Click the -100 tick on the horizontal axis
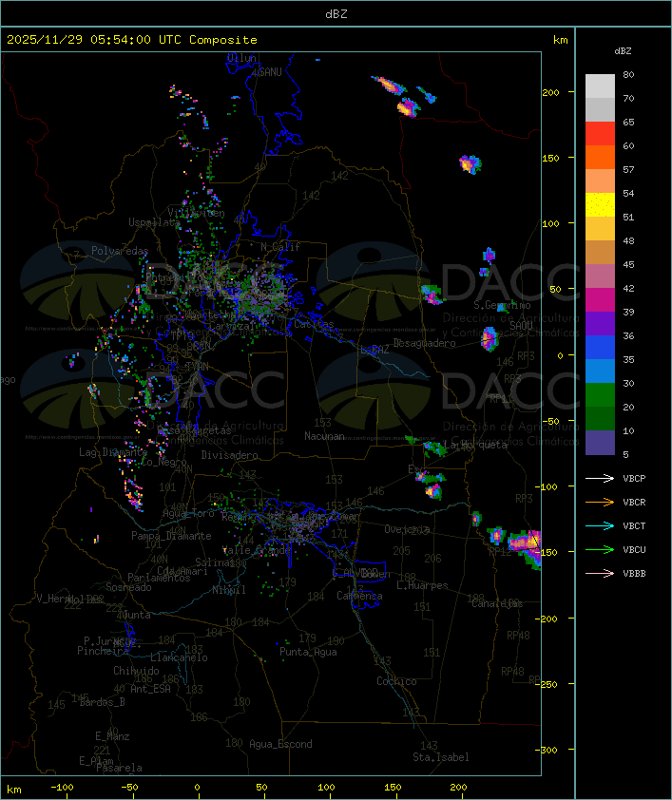The width and height of the screenshot is (672, 800). 62,788
